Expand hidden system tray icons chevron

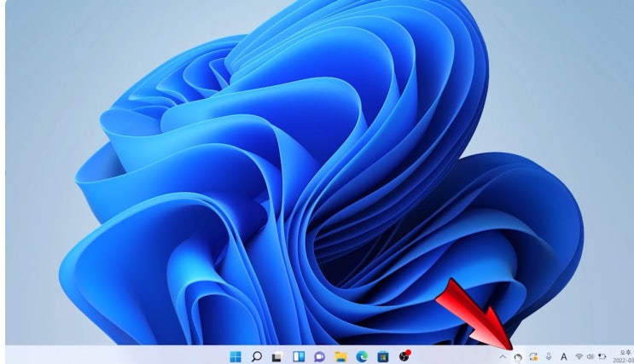503,356
